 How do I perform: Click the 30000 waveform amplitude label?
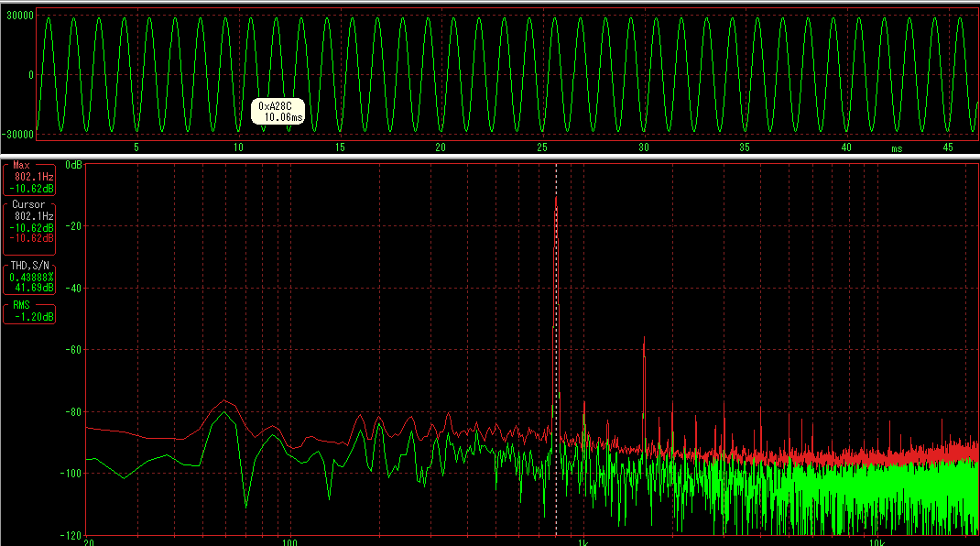pyautogui.click(x=20, y=16)
